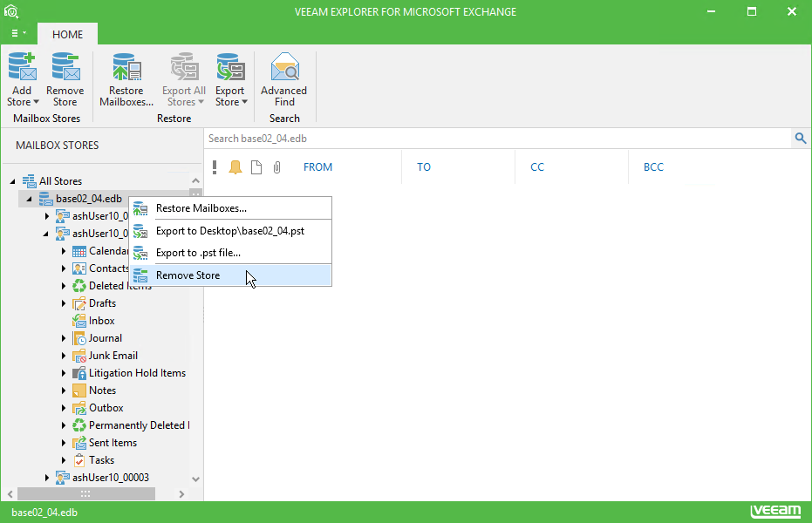This screenshot has height=523, width=812.
Task: Select the Notes folder label
Action: (103, 391)
